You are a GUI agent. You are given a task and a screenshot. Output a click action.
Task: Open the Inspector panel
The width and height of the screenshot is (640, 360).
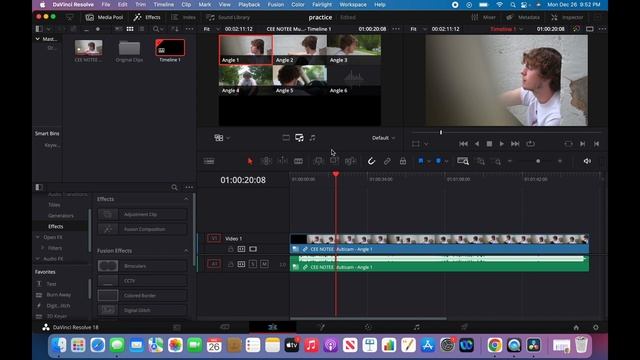[x=568, y=17]
